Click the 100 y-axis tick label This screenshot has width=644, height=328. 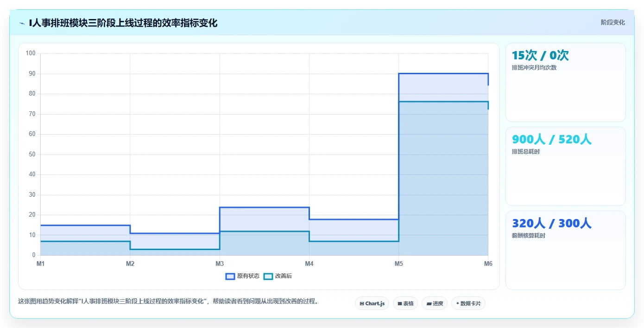pos(31,53)
